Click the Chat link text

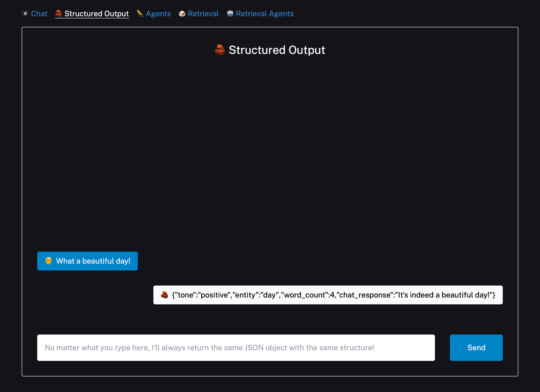point(39,14)
